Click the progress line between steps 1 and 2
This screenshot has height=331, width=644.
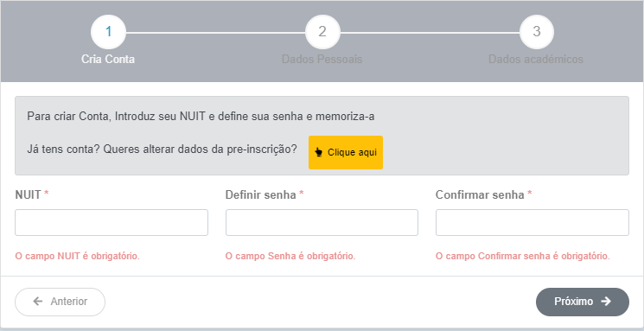215,33
